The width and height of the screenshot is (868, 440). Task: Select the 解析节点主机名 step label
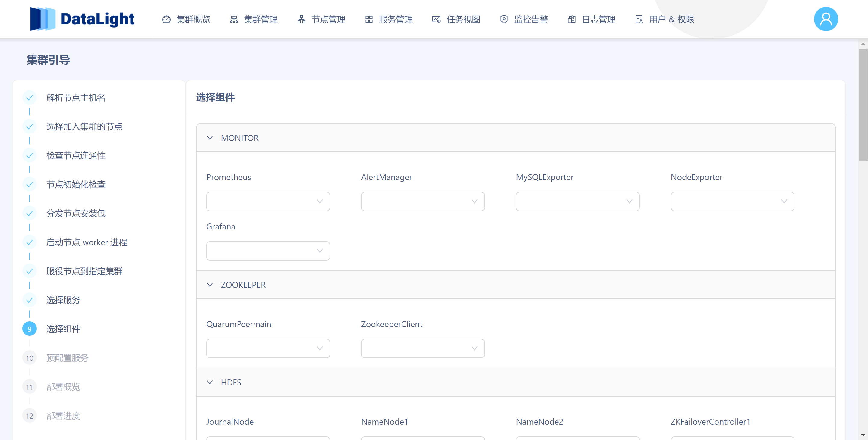pyautogui.click(x=76, y=98)
